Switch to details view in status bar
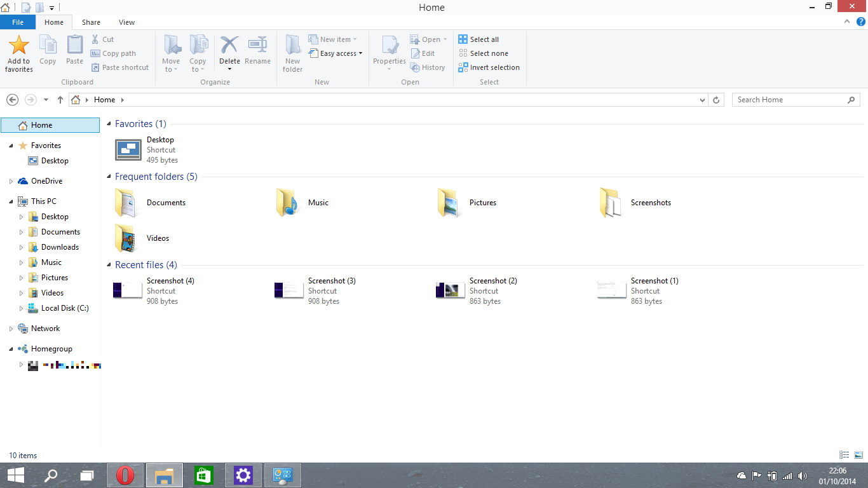This screenshot has height=488, width=868. (x=844, y=455)
